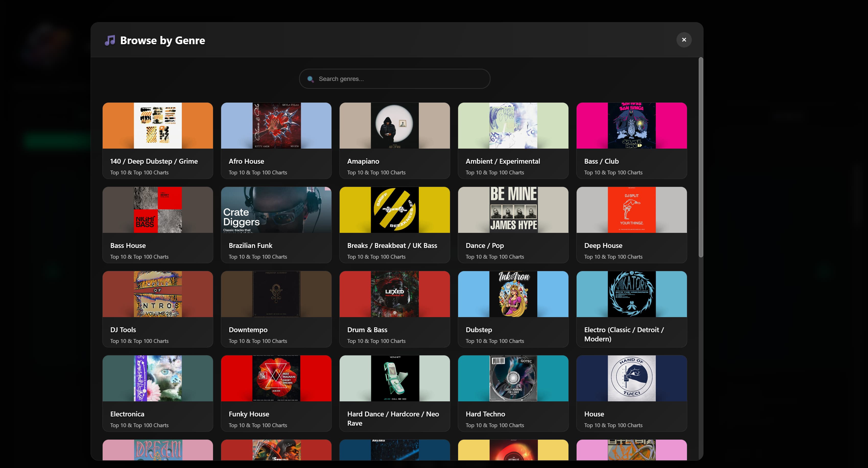Select the House genre title
868x468 pixels.
594,414
